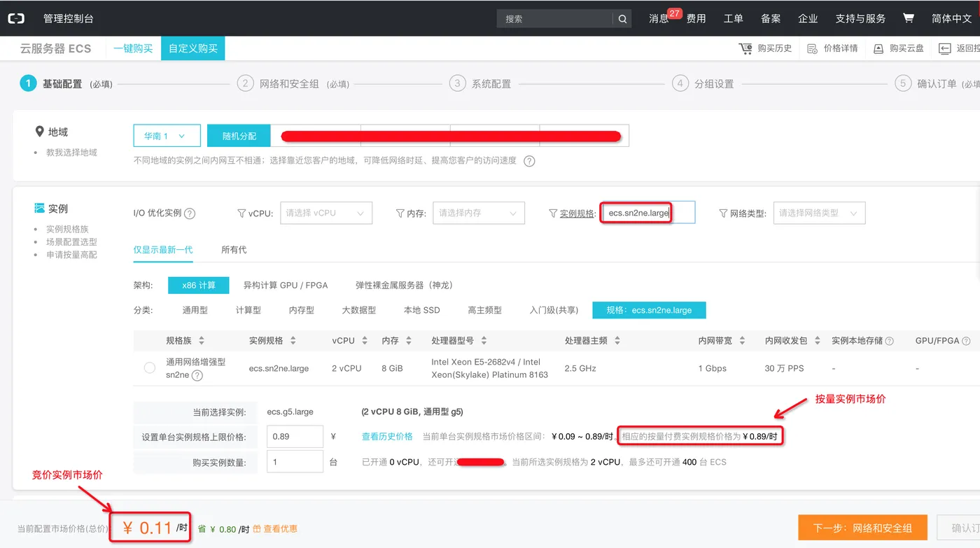The height and width of the screenshot is (548, 980).
Task: Select the ecs.sn2ne.large instance radio button
Action: tap(149, 368)
